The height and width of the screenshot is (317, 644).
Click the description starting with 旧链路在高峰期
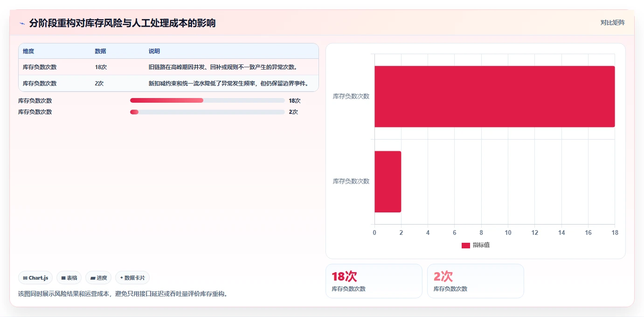click(x=223, y=67)
